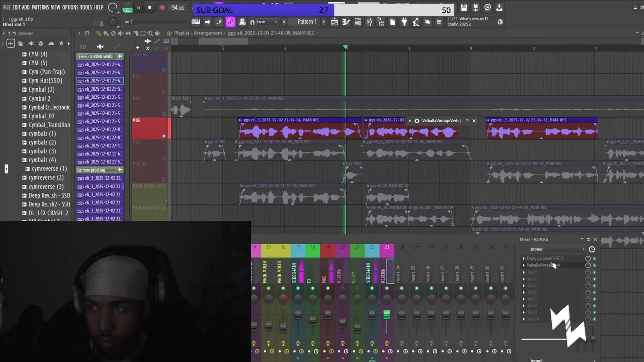Open ValhallaVintageVerb gear settings icon
This screenshot has height=362, width=644.
(x=417, y=121)
